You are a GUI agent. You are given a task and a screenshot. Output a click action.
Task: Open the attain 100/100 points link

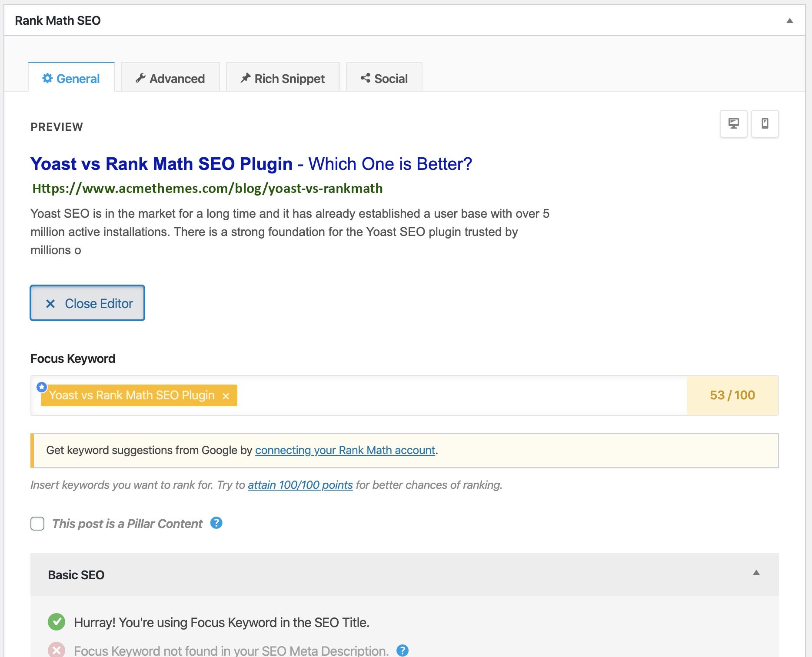click(300, 485)
